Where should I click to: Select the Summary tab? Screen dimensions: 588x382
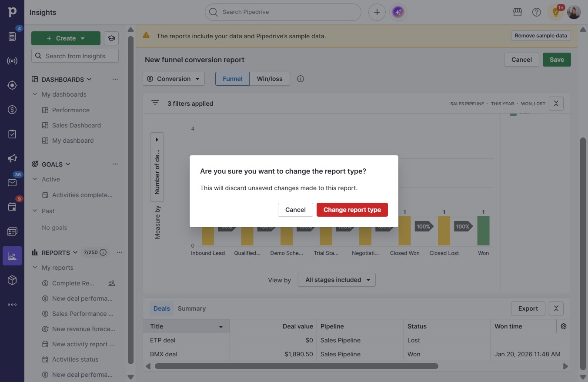[192, 308]
